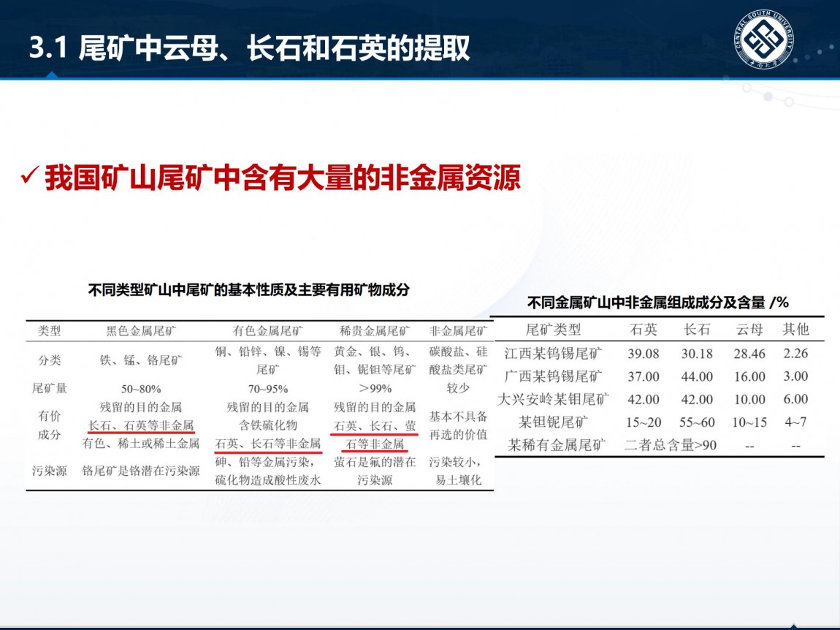Select column header '黑色金属尾矿'

[x=141, y=331]
